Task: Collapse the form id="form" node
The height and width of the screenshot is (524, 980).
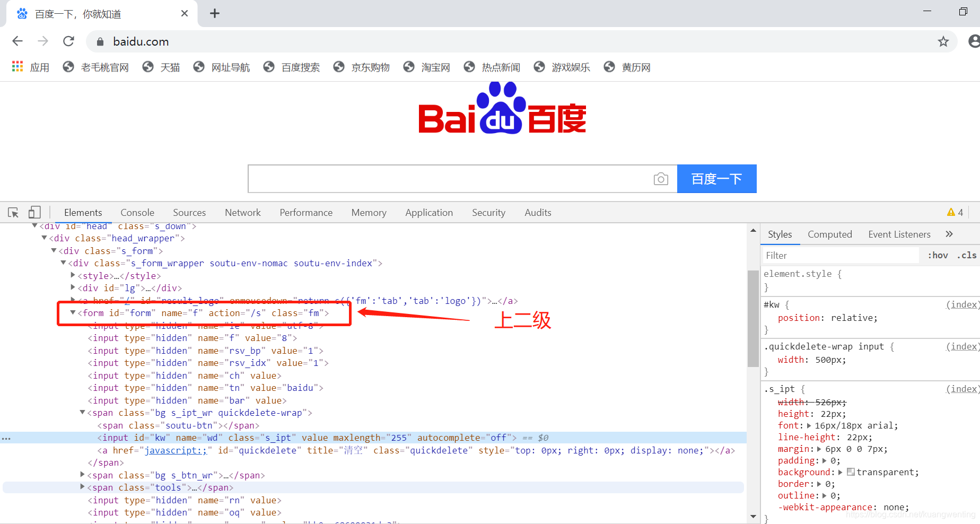Action: [73, 313]
